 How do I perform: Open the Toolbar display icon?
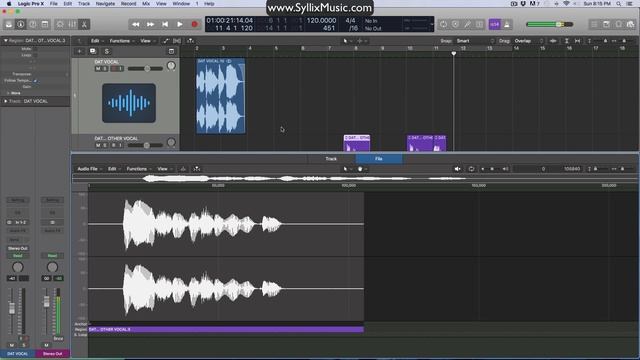coord(45,24)
